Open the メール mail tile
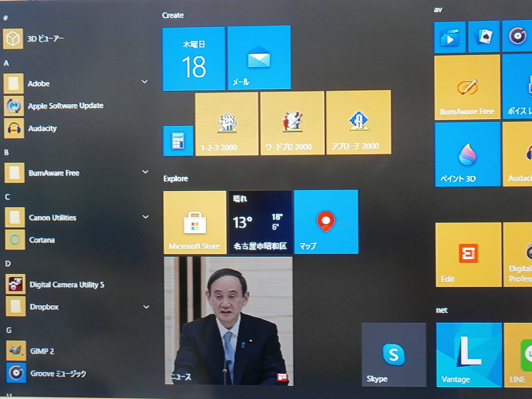Image resolution: width=532 pixels, height=399 pixels. pos(259,58)
